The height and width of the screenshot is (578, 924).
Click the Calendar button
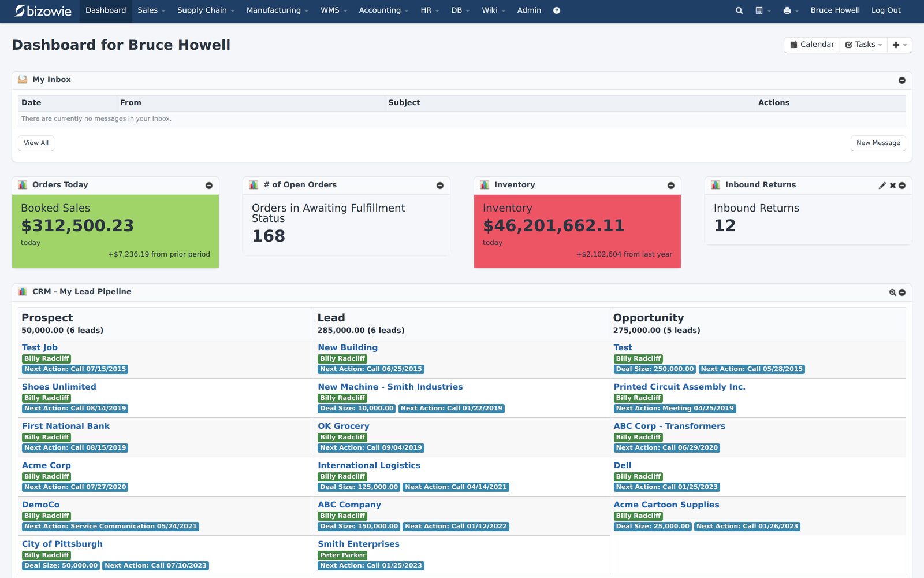(x=812, y=45)
